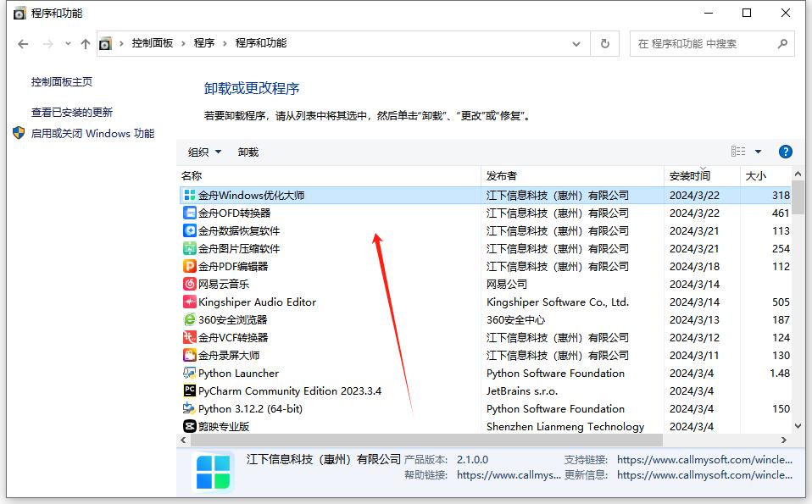Sort the list by 发布者 column header
This screenshot has height=504, width=812.
tap(502, 176)
